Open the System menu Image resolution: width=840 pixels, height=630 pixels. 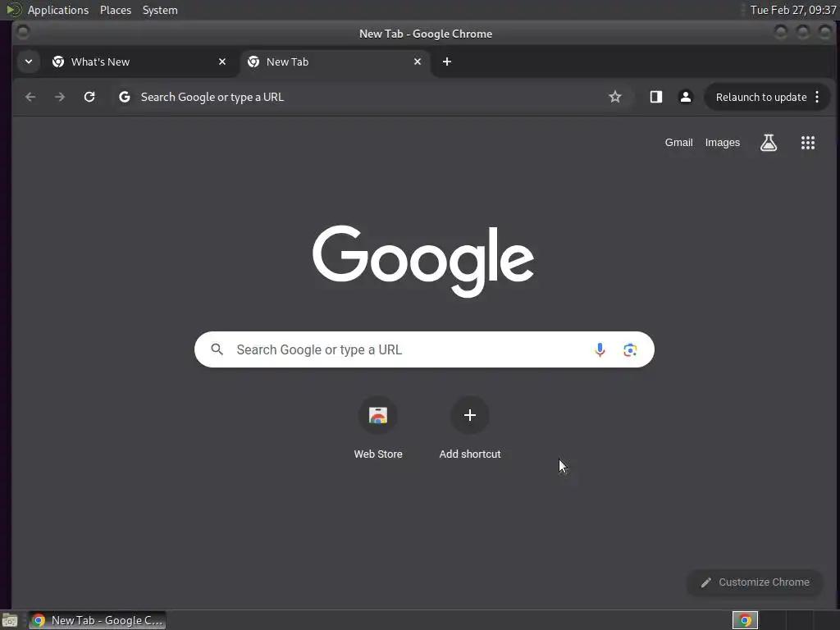tap(160, 10)
